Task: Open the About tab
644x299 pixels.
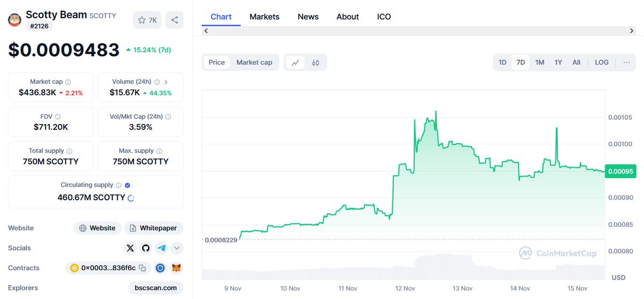Action: 348,17
